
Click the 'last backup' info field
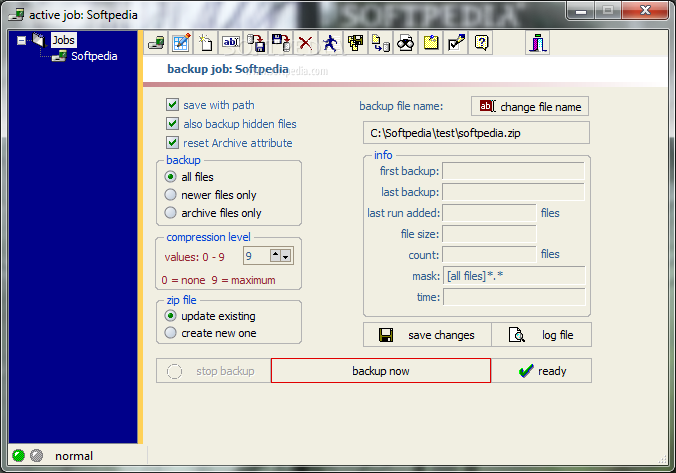click(513, 192)
